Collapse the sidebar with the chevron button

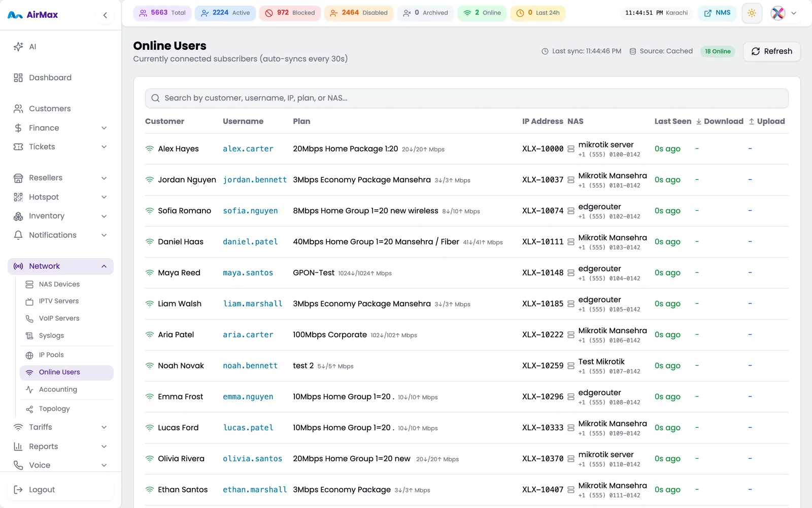[x=105, y=15]
